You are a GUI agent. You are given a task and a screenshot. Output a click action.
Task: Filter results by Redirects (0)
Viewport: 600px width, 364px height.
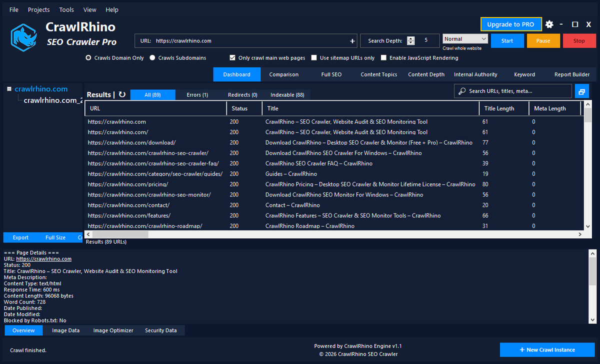(x=242, y=94)
